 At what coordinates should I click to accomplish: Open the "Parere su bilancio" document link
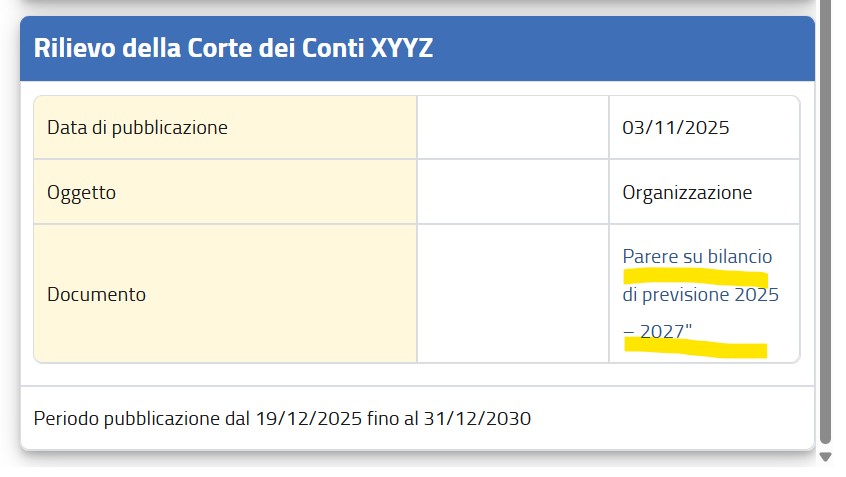point(697,257)
